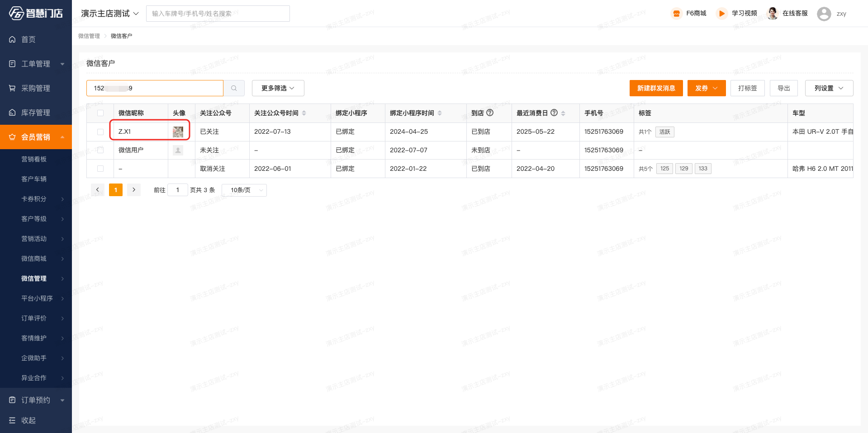
Task: Click tag 125 in third row
Action: [x=664, y=169]
